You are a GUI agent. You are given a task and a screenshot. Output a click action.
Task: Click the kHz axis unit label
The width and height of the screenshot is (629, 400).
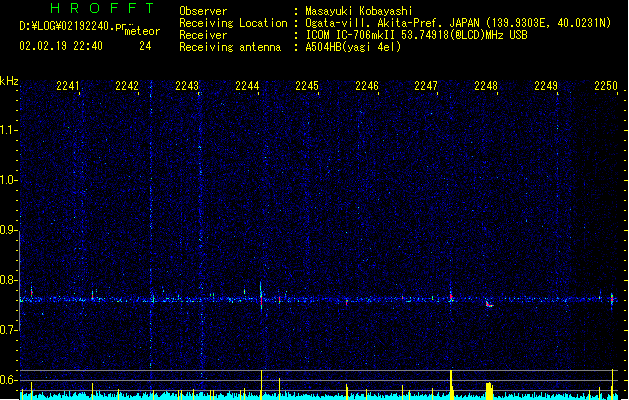tap(9, 81)
